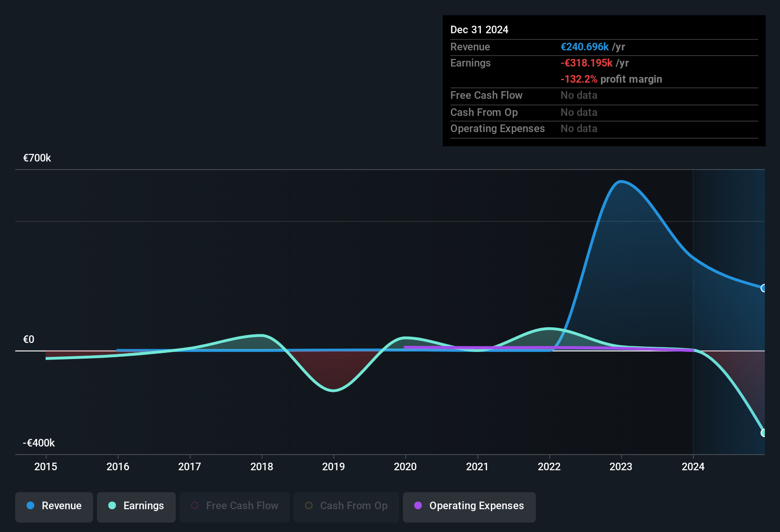This screenshot has height=532, width=780.
Task: Click the 2021 x-axis label
Action: [x=477, y=466]
